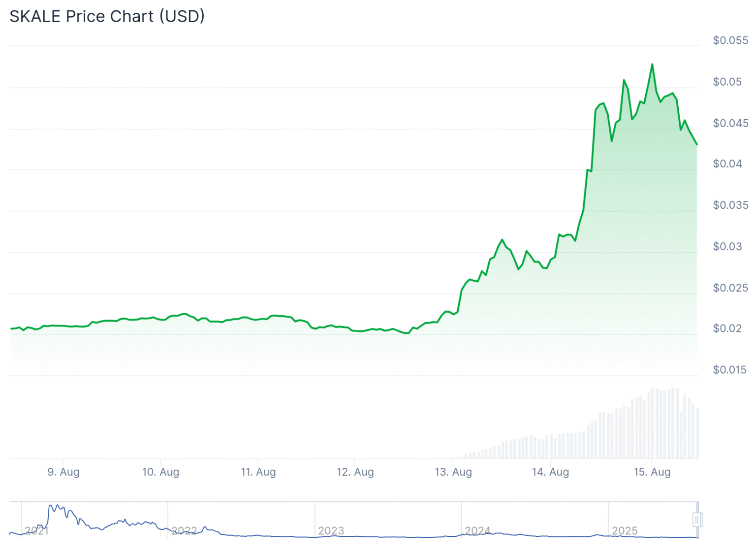The height and width of the screenshot is (552, 756).
Task: Click the 2021 price spike in the navigator
Action: click(57, 506)
